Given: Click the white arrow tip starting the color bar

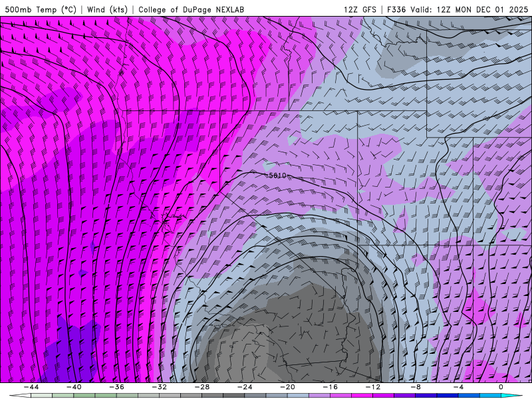Looking at the screenshot, I should (20, 396).
